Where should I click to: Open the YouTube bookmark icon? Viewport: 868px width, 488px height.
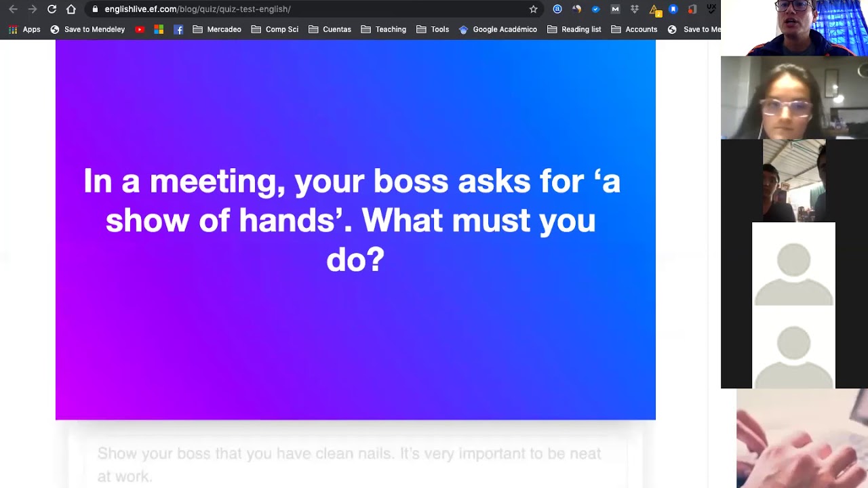click(x=140, y=30)
